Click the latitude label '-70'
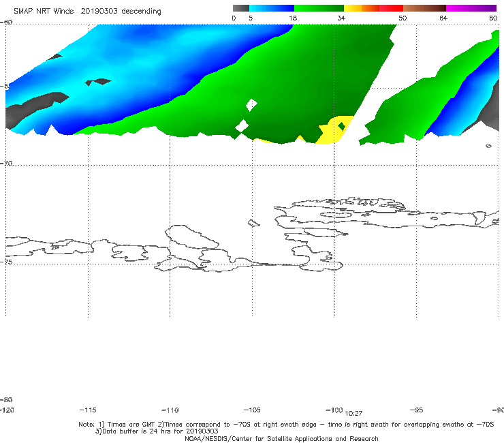 (x=6, y=164)
